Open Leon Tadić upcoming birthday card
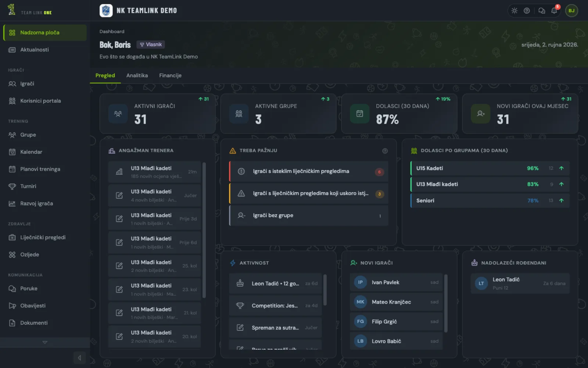This screenshot has height=368, width=588. tap(520, 283)
